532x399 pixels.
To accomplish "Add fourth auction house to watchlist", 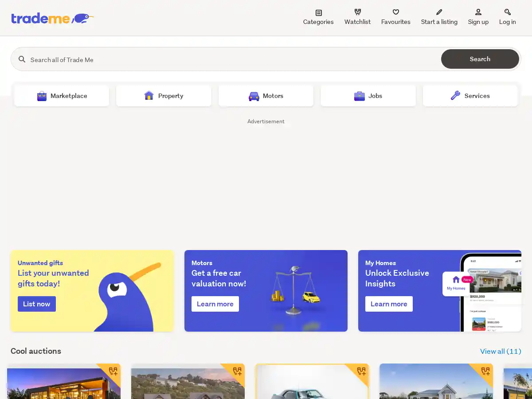I will pos(485,371).
